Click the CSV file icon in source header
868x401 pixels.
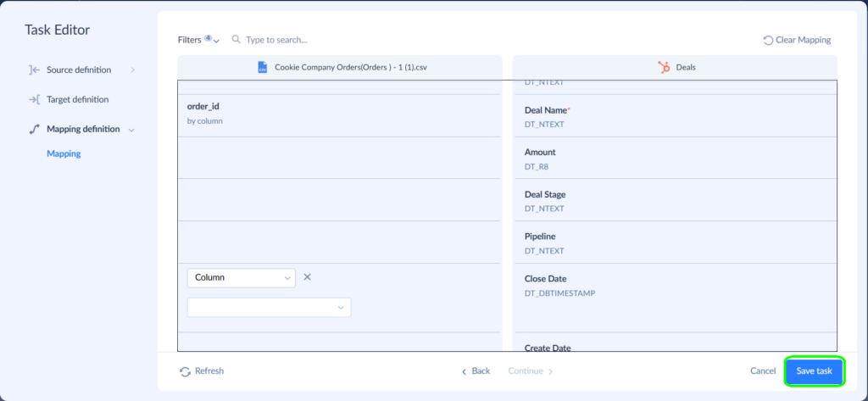(263, 68)
